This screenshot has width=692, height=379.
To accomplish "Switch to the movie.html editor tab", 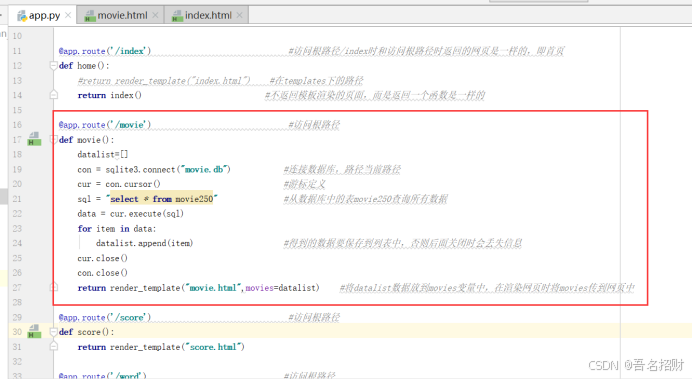I will pyautogui.click(x=120, y=15).
